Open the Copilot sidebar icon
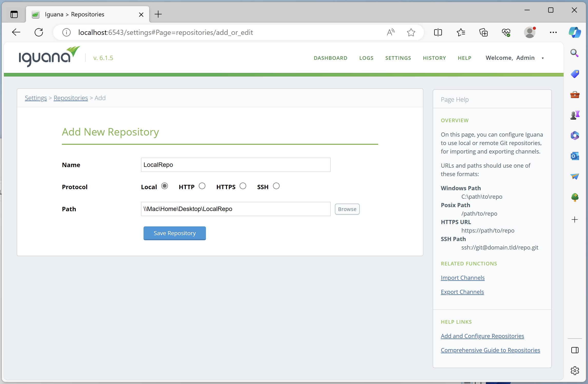This screenshot has width=588, height=384. click(574, 32)
